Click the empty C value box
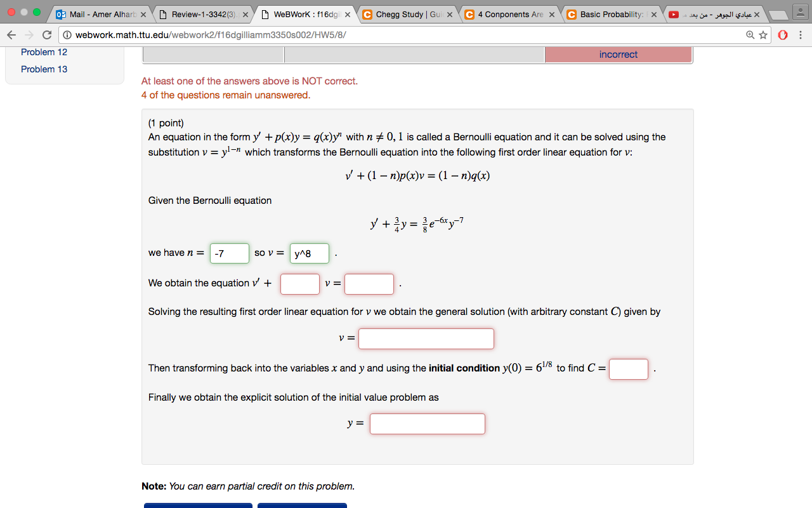This screenshot has width=812, height=508. tap(628, 369)
